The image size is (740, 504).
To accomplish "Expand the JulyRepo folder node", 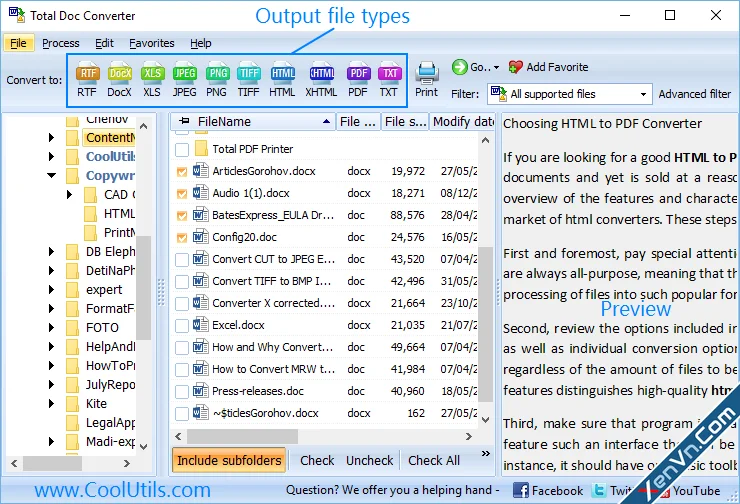I will coord(51,385).
